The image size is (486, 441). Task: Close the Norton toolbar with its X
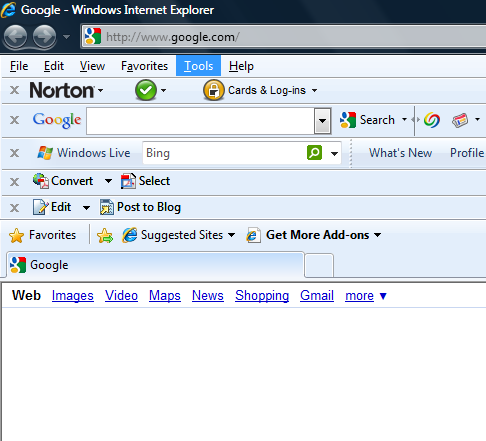14,90
